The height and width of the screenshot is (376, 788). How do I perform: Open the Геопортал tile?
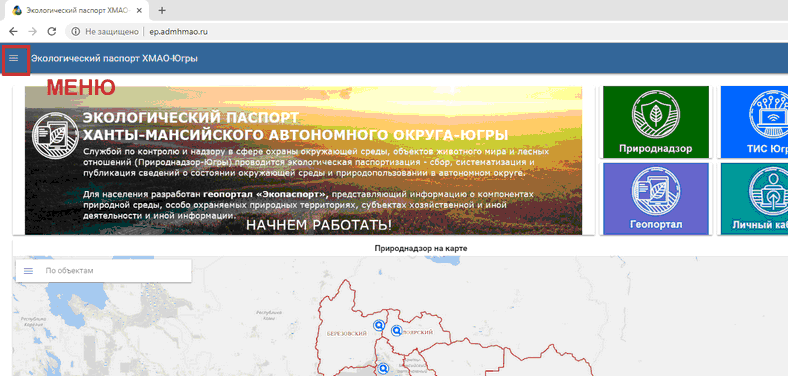655,198
